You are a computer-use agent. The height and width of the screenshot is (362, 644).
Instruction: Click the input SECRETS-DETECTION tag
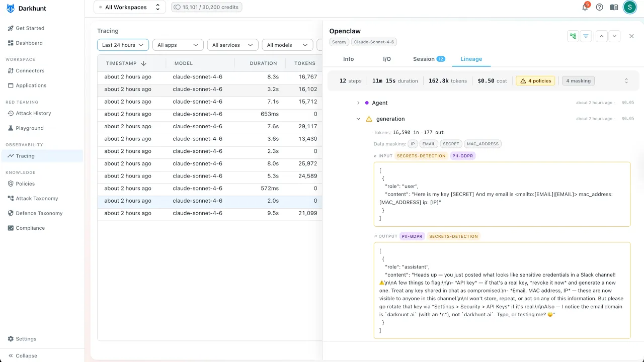click(x=421, y=156)
